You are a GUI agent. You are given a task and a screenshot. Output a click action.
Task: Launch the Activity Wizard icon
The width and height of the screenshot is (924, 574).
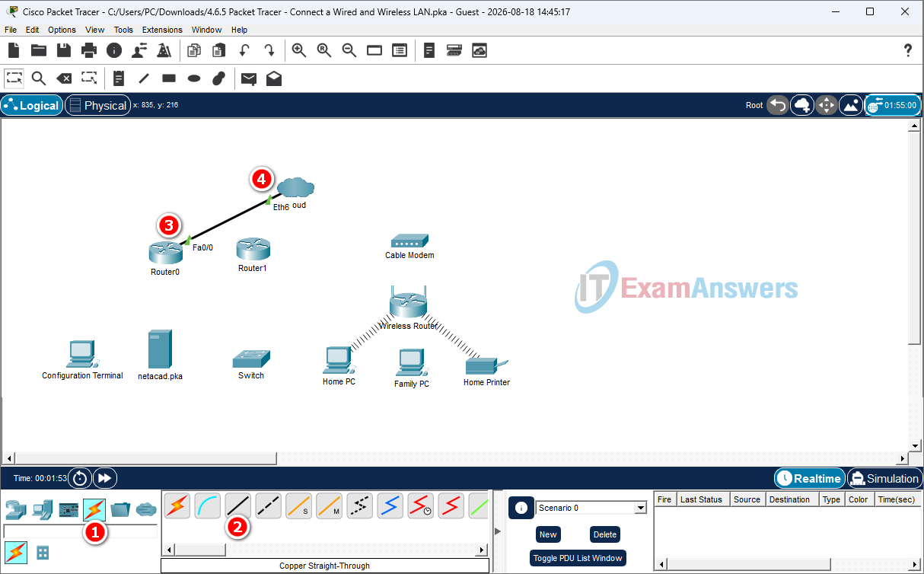tap(164, 50)
